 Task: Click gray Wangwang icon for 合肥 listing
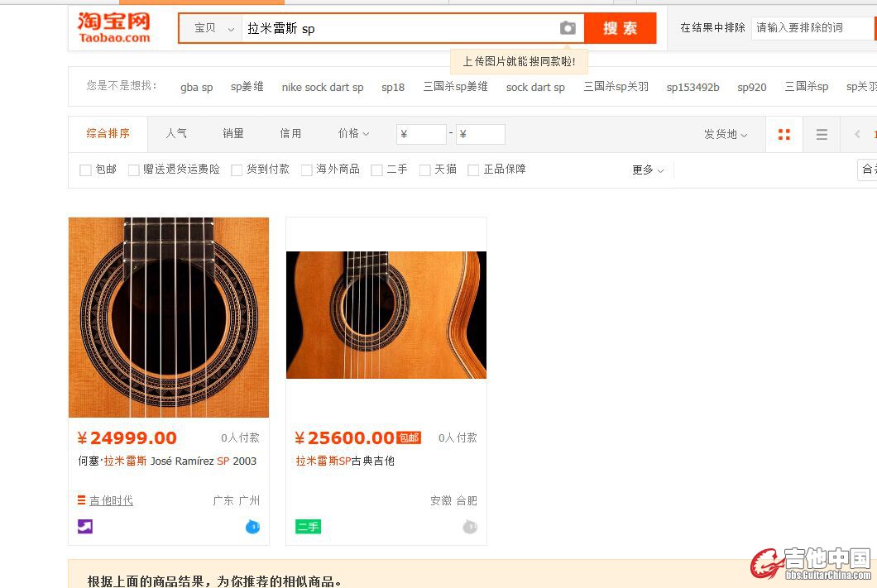pos(470,527)
